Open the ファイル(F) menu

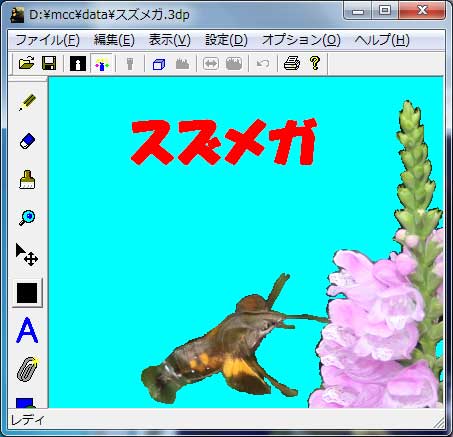coord(47,40)
